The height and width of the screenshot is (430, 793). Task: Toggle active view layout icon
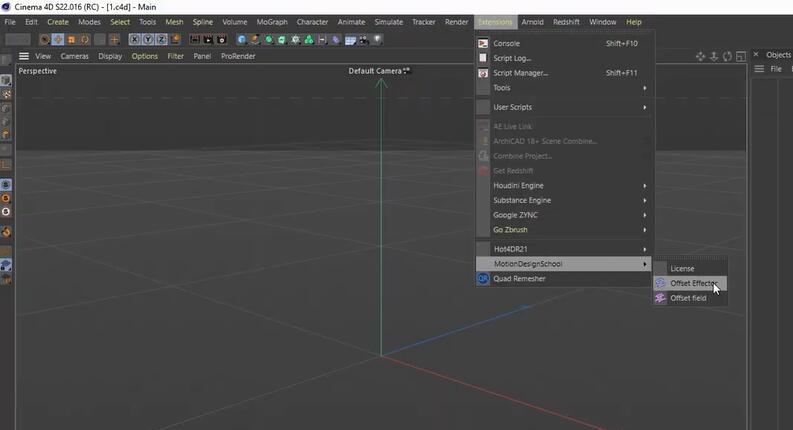pyautogui.click(x=741, y=56)
